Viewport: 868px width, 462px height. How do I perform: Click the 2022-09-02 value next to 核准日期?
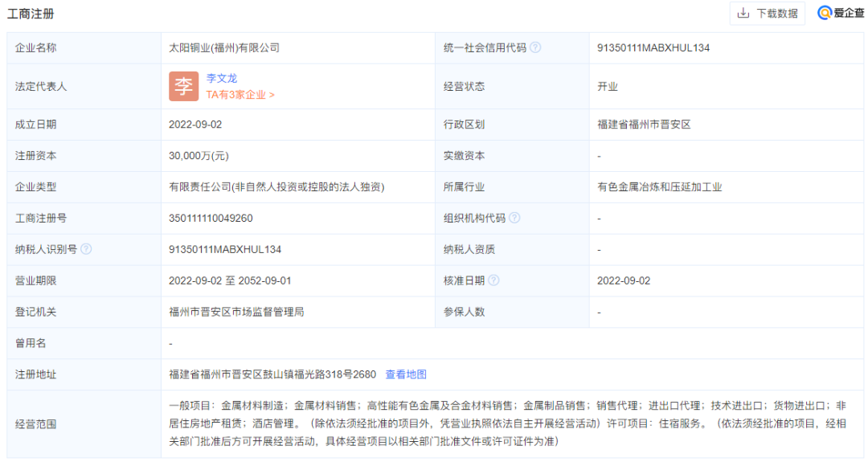pos(624,280)
